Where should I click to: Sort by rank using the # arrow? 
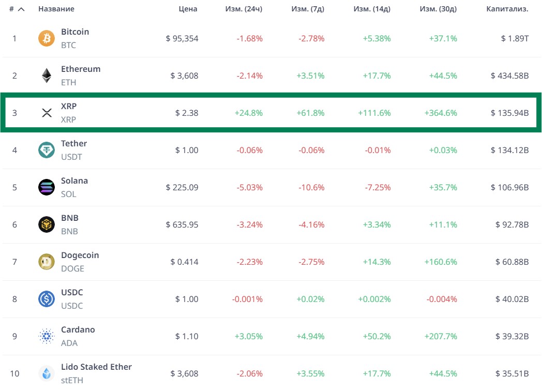click(21, 9)
